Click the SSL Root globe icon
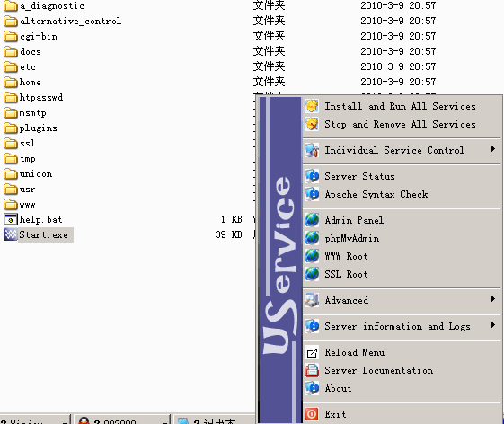Screen dimensions: 504x424 tap(312, 274)
